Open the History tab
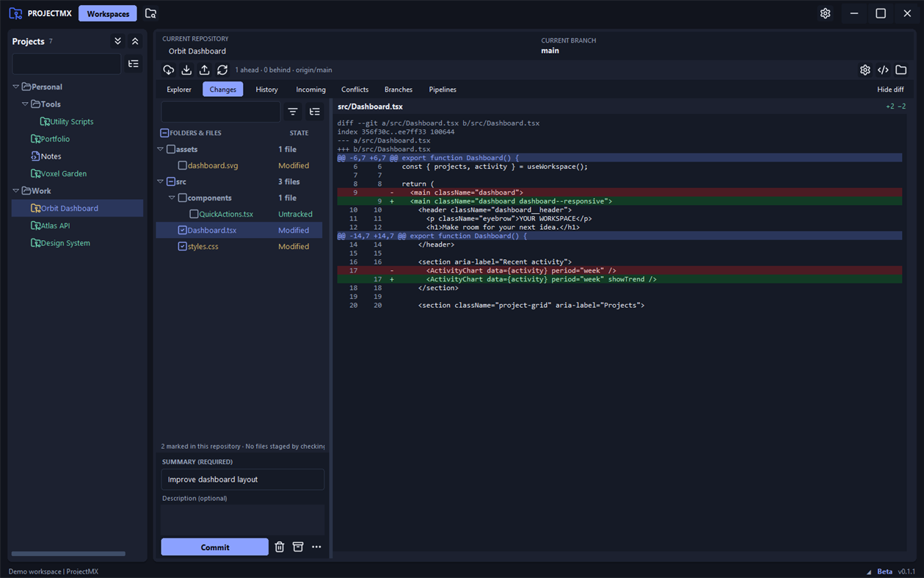The image size is (924, 578). pyautogui.click(x=266, y=90)
